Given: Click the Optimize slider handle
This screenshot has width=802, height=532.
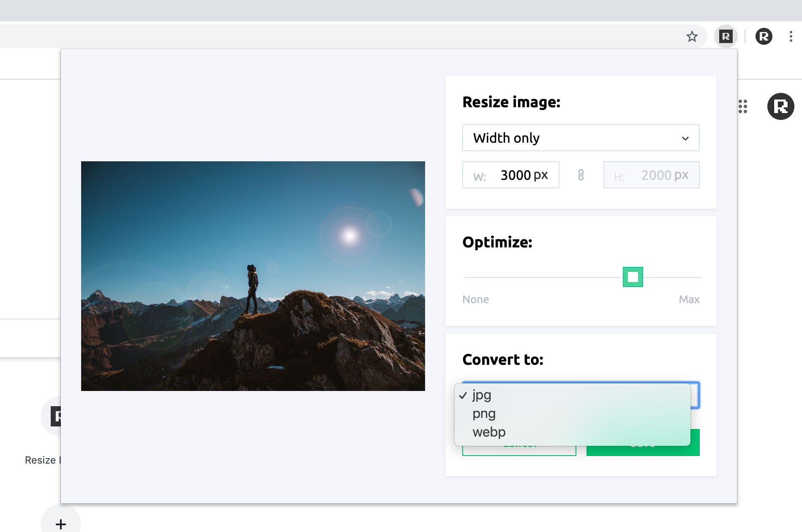Looking at the screenshot, I should [x=633, y=277].
